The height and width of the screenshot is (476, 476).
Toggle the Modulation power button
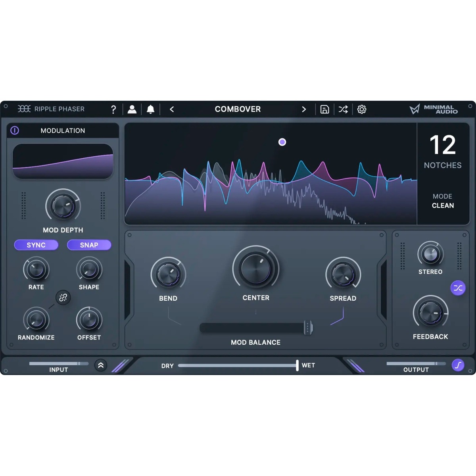(x=15, y=130)
